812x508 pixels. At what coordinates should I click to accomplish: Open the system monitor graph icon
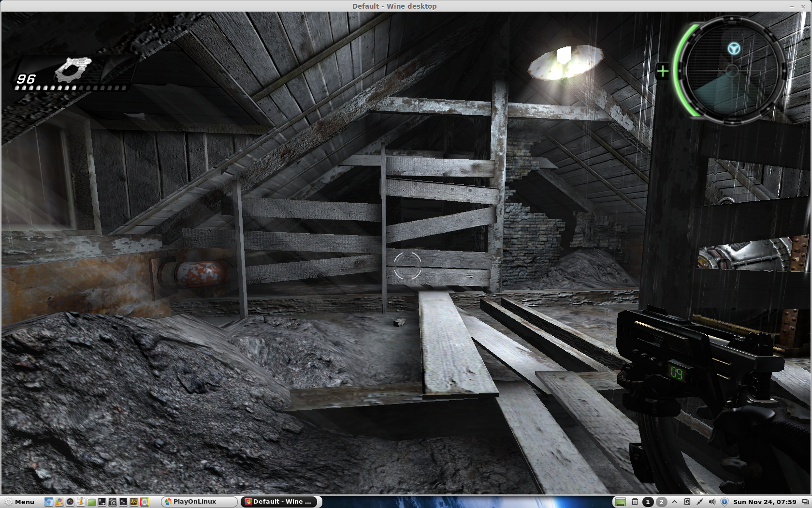(134, 502)
